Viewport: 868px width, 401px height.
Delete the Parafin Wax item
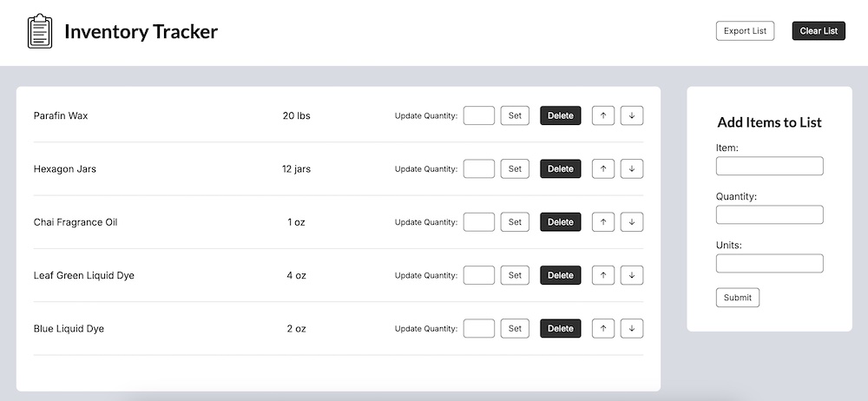point(561,115)
